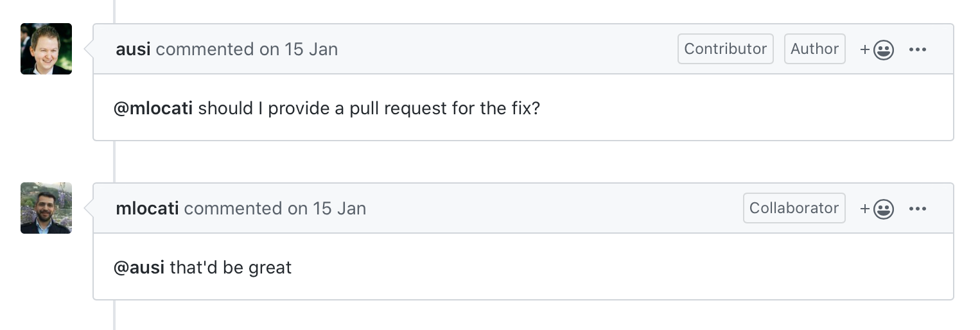Click the Contributor badge
This screenshot has height=330, width=980.
725,49
